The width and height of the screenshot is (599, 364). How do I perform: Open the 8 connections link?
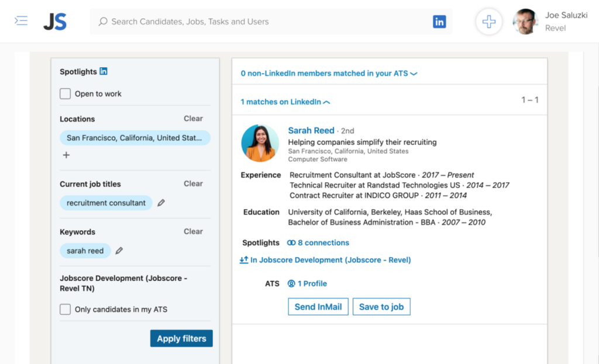tap(323, 242)
